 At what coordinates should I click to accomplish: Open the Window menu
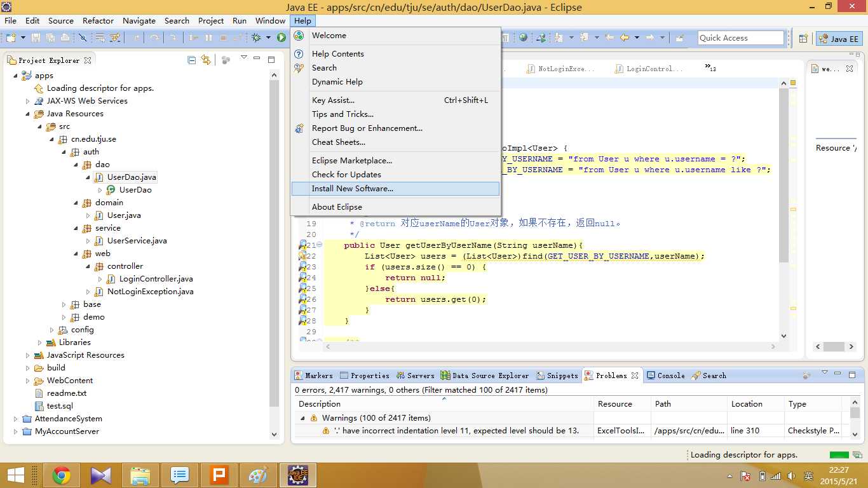(270, 20)
